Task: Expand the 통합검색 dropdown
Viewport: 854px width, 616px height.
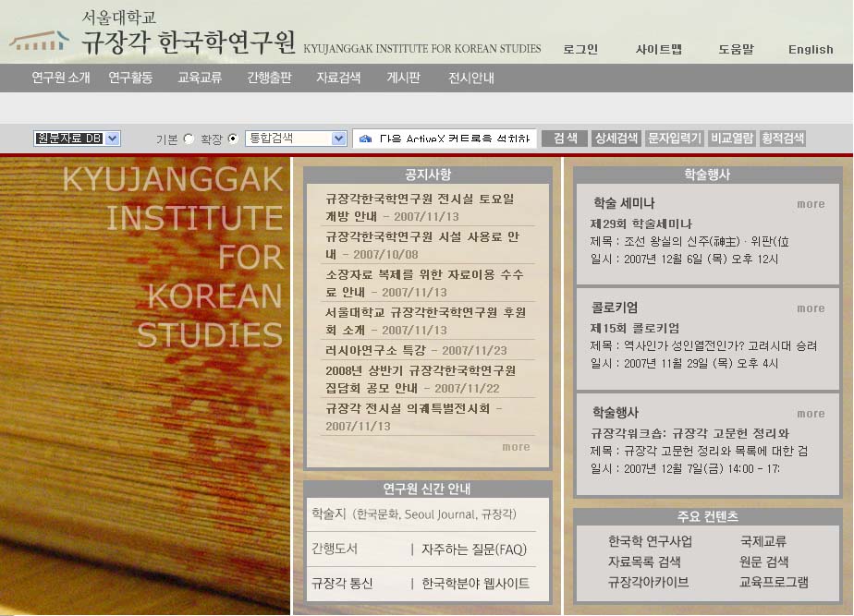Action: 296,139
